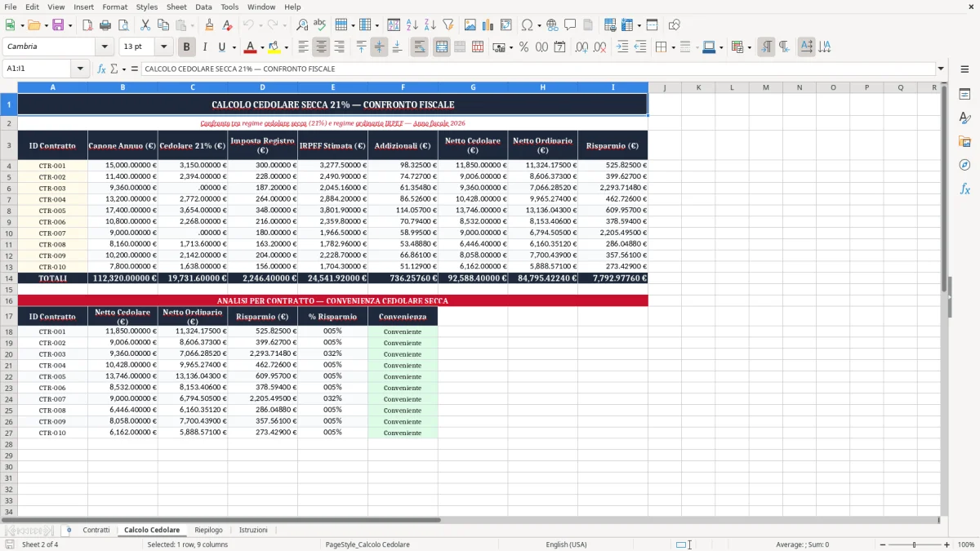This screenshot has width=980, height=551.
Task: Open the sidebar Functions panel
Action: (x=964, y=189)
